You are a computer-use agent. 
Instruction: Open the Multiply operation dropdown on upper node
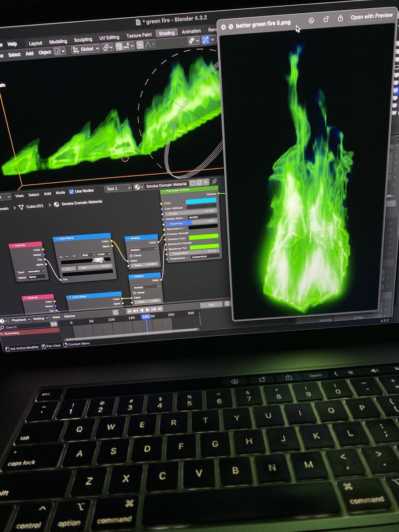[x=142, y=250]
